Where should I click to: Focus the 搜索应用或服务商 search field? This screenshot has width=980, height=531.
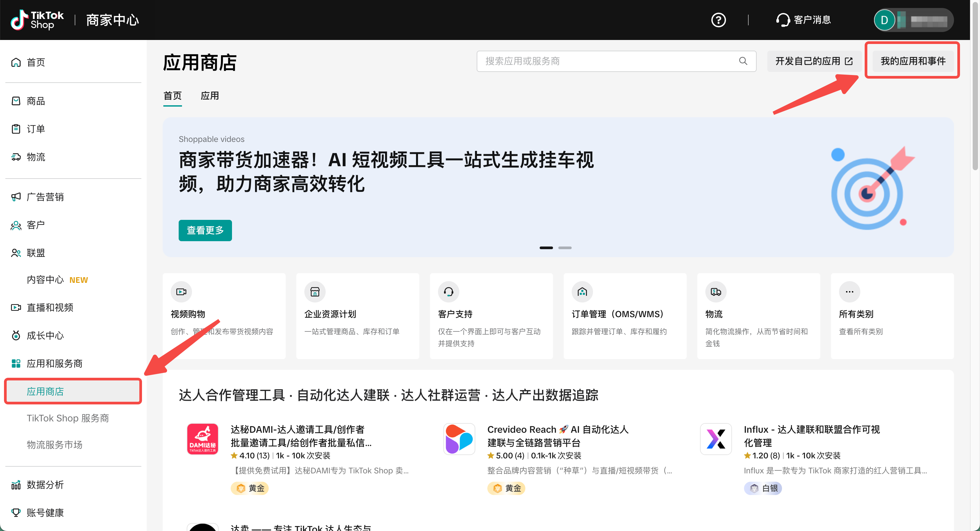point(616,61)
